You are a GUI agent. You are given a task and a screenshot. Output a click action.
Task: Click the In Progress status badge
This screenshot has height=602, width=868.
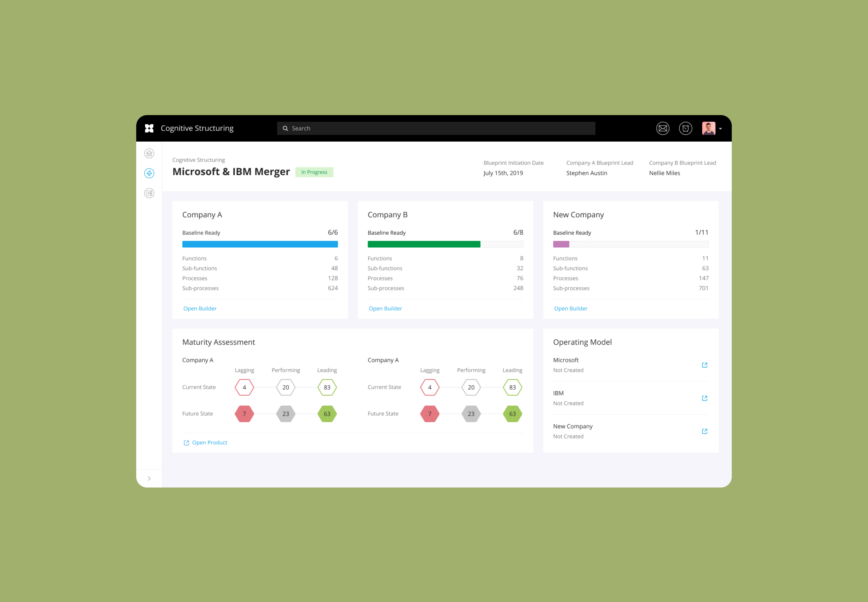pos(314,172)
